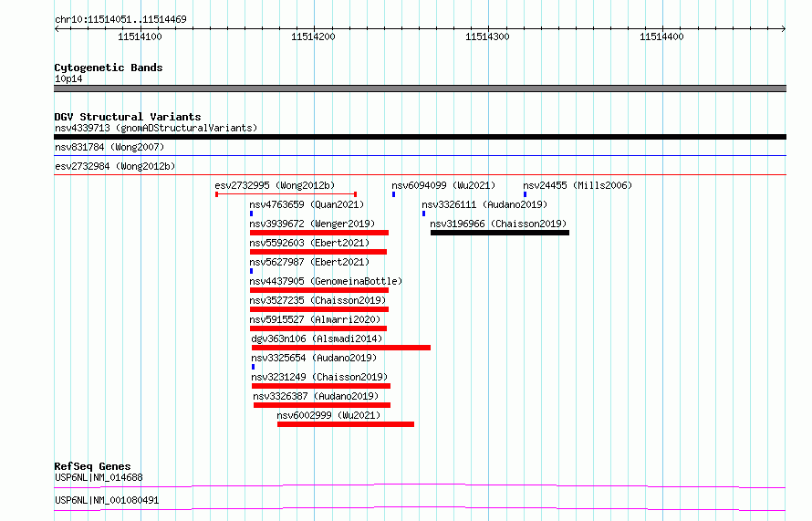This screenshot has width=812, height=521.
Task: Select the red nsv4437905 variant bar
Action: tap(319, 290)
